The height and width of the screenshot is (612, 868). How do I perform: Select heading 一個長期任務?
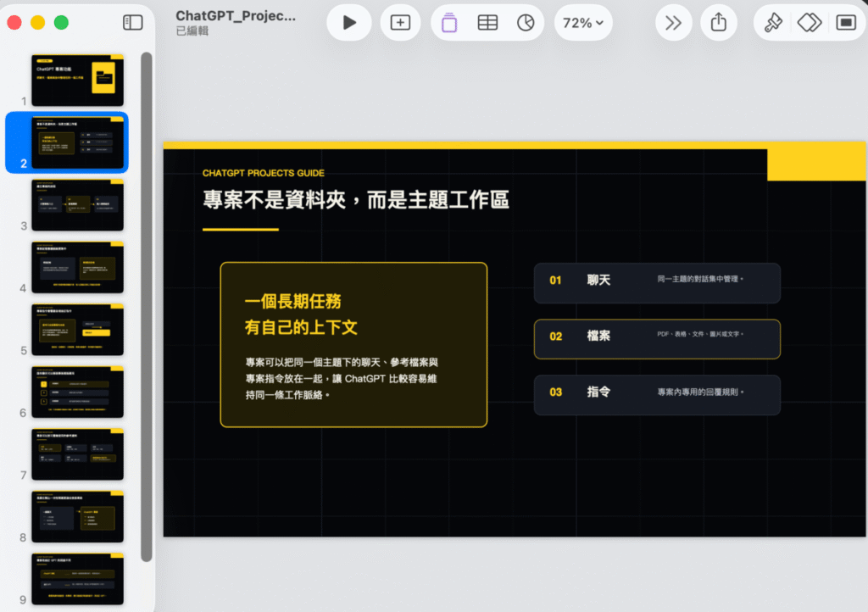click(292, 301)
